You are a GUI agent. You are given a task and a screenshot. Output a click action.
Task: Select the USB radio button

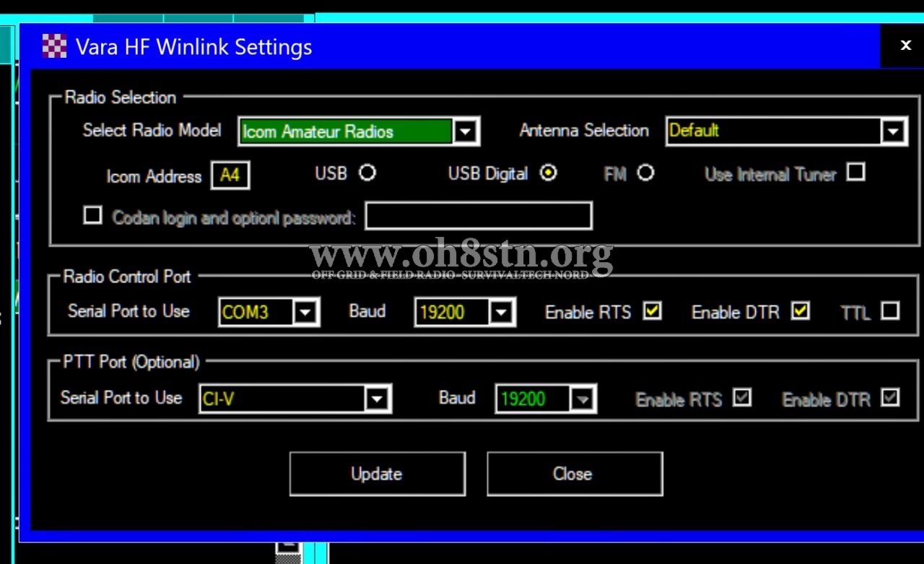(x=367, y=173)
